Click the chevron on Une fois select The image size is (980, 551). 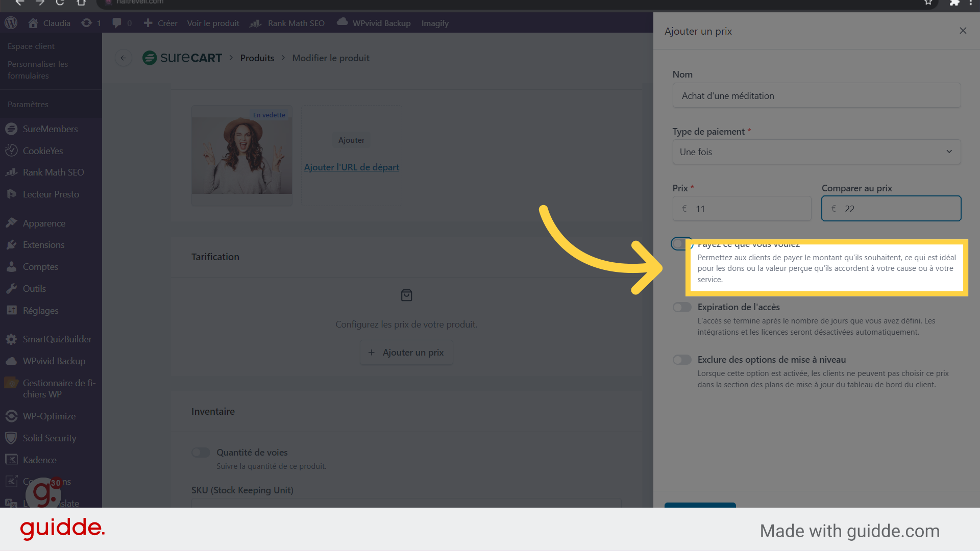[x=949, y=152]
